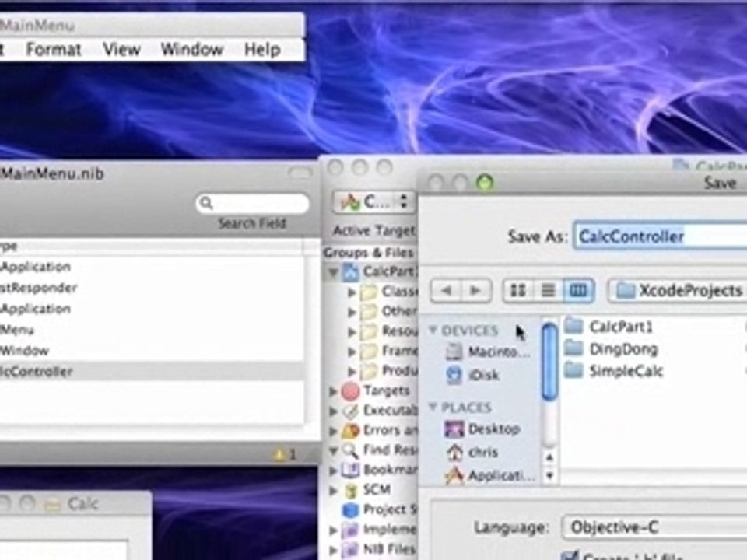Expand the Other Sources folder

click(352, 312)
